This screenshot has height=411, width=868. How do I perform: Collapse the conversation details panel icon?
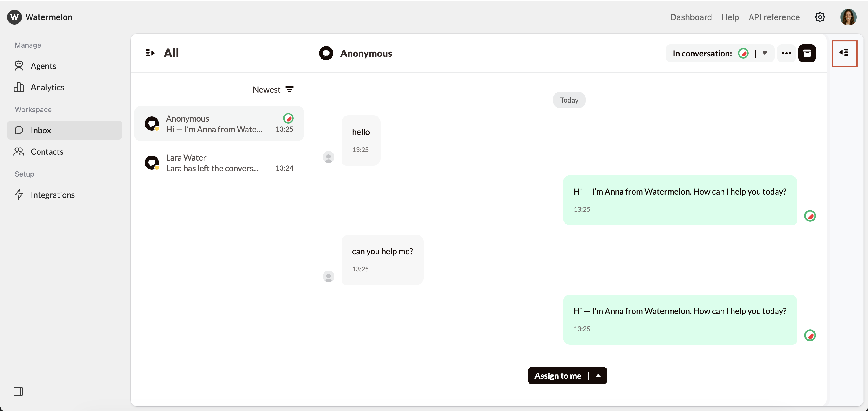click(x=844, y=53)
